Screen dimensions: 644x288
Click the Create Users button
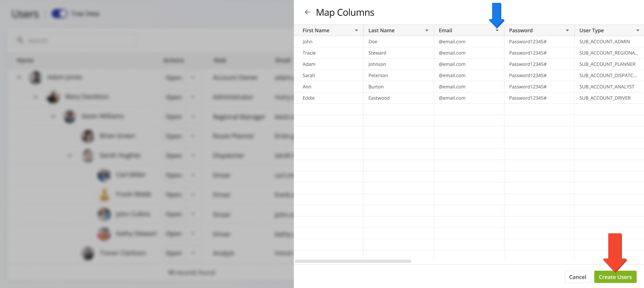[615, 277]
